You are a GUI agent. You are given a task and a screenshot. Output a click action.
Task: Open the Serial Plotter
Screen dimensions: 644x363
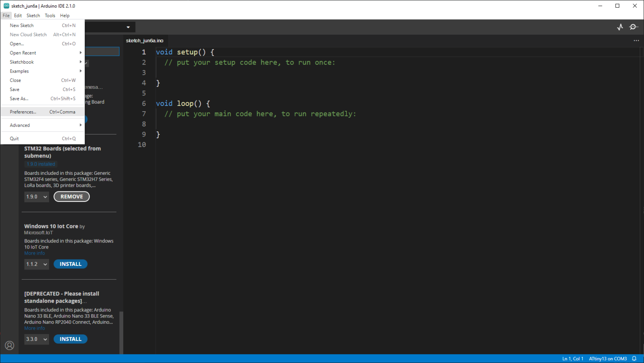pos(620,27)
